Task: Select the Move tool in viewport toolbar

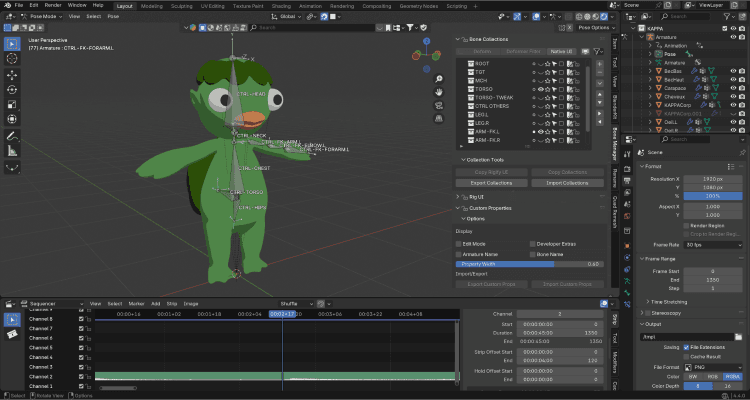Action: (x=12, y=73)
